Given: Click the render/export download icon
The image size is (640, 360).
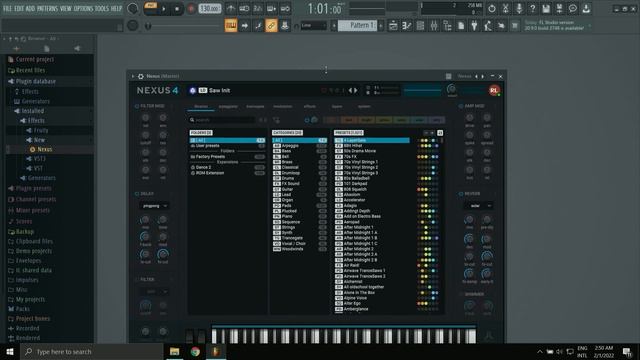Looking at the screenshot, I should tap(586, 8).
